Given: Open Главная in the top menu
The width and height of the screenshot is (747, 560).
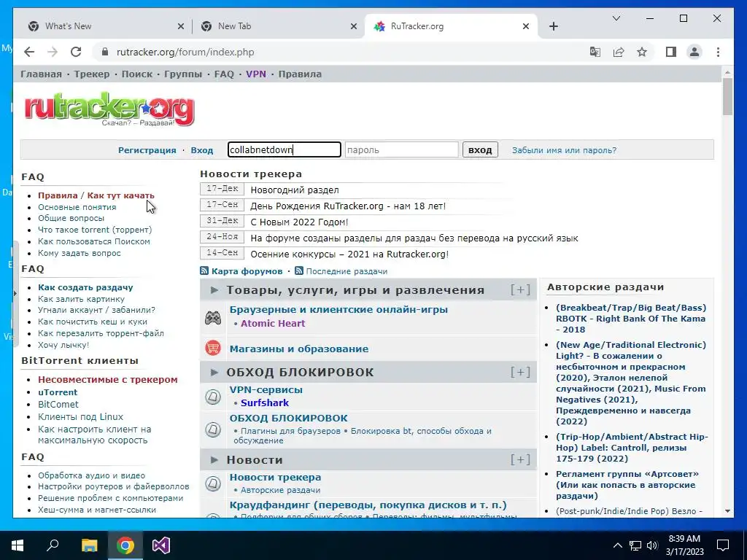Looking at the screenshot, I should pos(41,74).
